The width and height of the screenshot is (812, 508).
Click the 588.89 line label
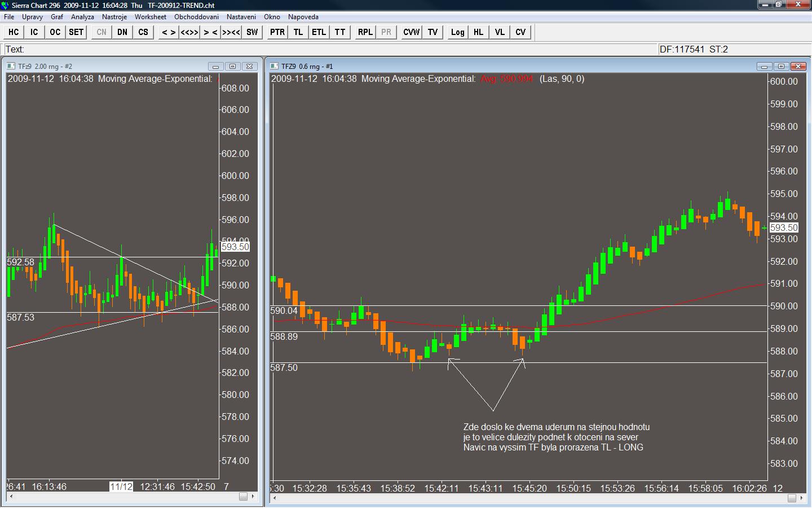[x=284, y=336]
